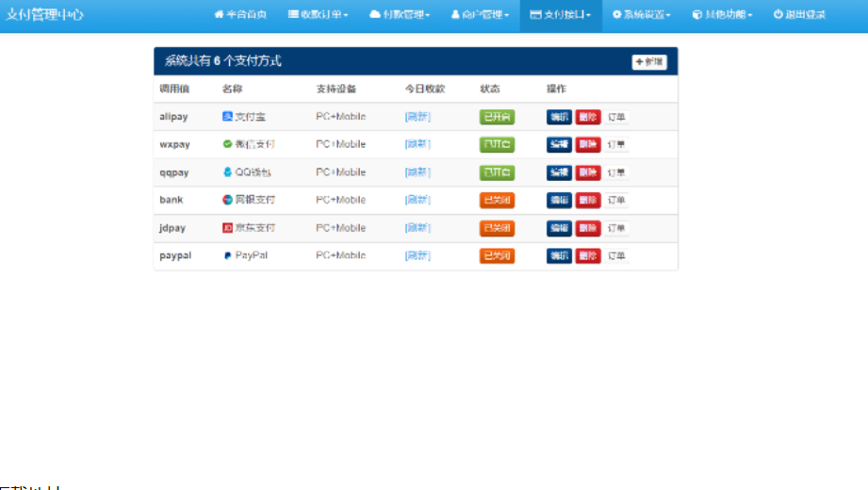Delete the paypal payment method

pos(588,255)
